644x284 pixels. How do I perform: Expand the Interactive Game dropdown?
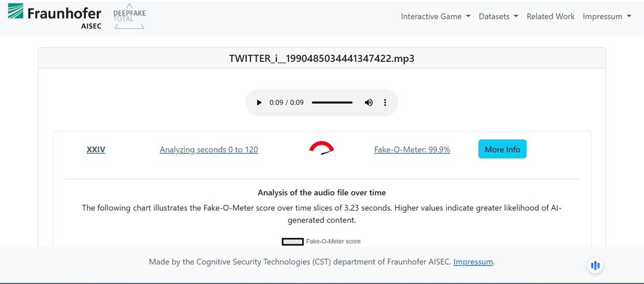435,17
